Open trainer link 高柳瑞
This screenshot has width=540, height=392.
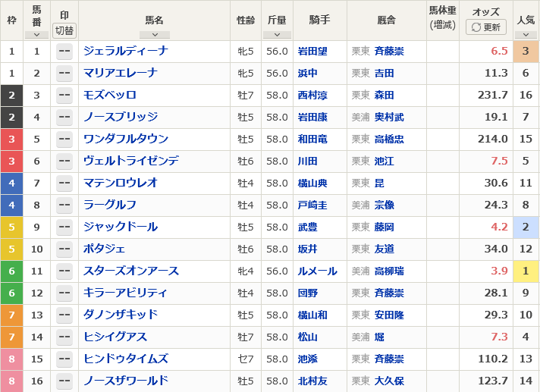[x=389, y=271]
